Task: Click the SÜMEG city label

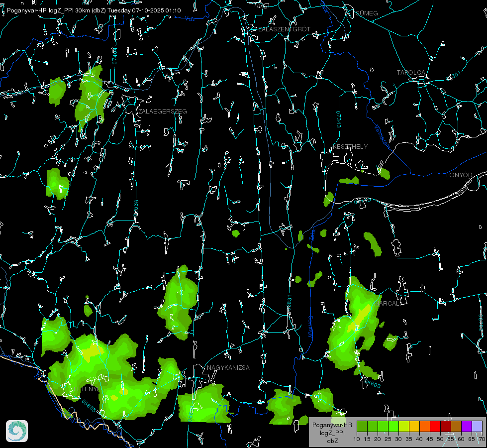Action: click(x=367, y=13)
